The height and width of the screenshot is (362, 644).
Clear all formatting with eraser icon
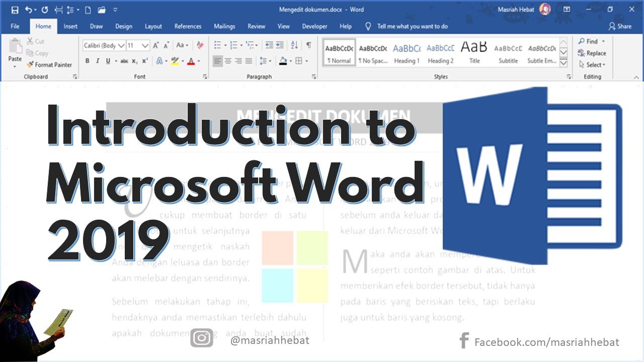point(200,45)
